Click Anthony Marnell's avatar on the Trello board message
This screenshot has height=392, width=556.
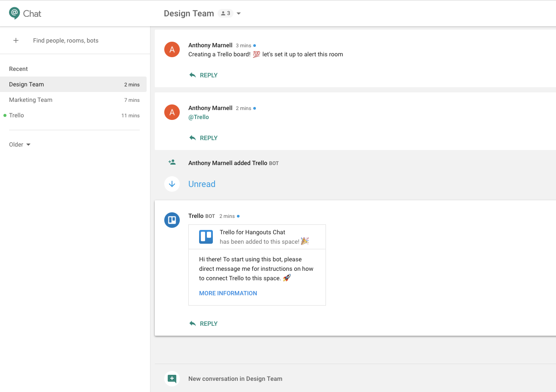[x=172, y=49]
